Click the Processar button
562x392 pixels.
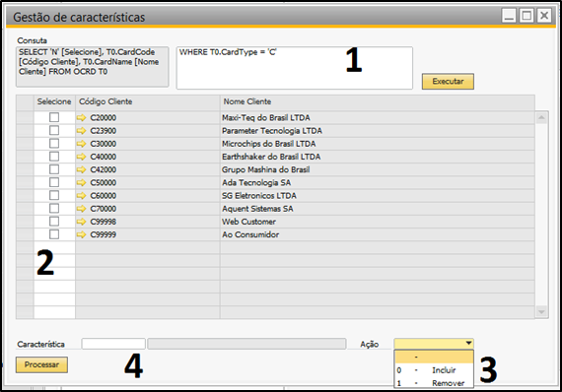(41, 364)
